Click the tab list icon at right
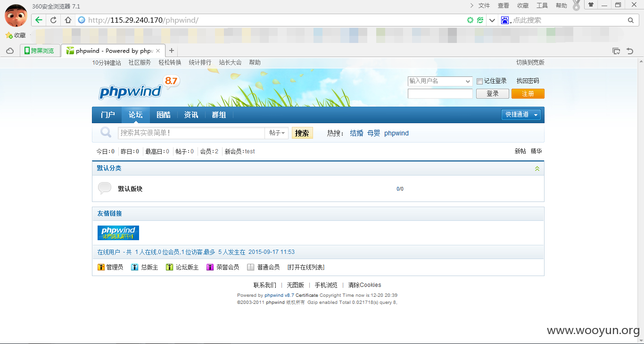Image resolution: width=644 pixels, height=344 pixels. tap(616, 51)
